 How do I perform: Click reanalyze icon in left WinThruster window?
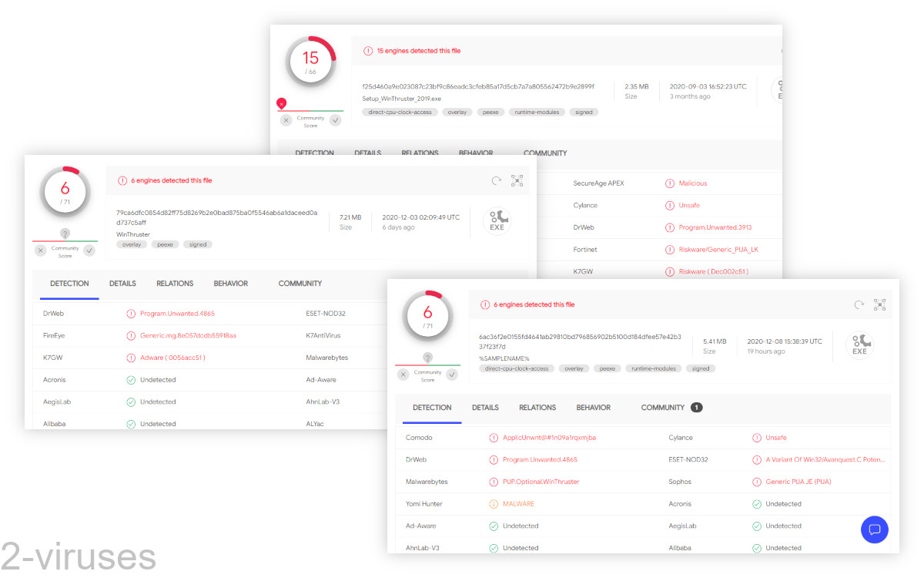[x=497, y=180]
